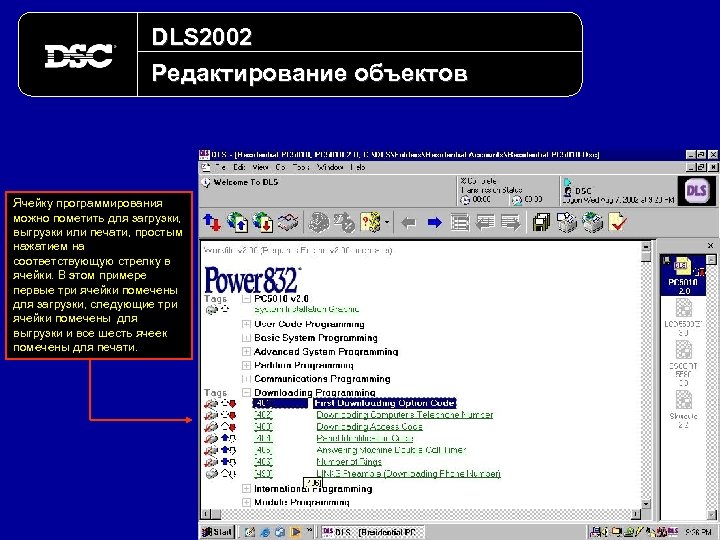Open Downloading Computer's Telephone Number link

point(405,415)
